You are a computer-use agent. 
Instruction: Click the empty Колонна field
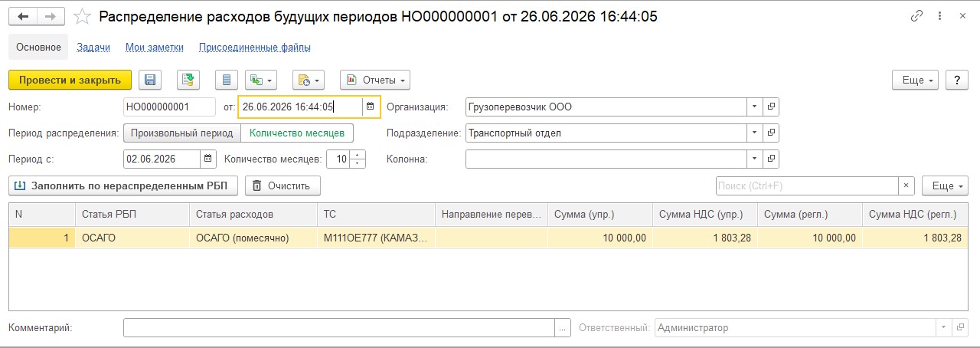[606, 159]
